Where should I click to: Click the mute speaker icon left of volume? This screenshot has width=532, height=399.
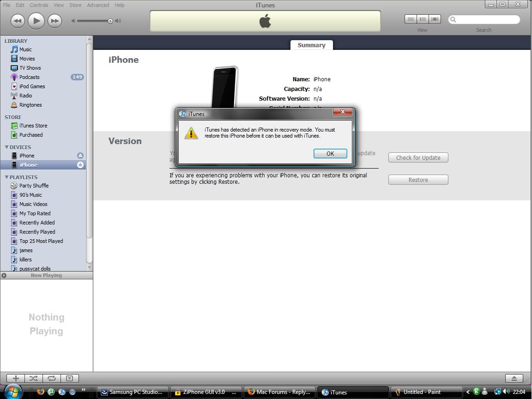point(73,21)
